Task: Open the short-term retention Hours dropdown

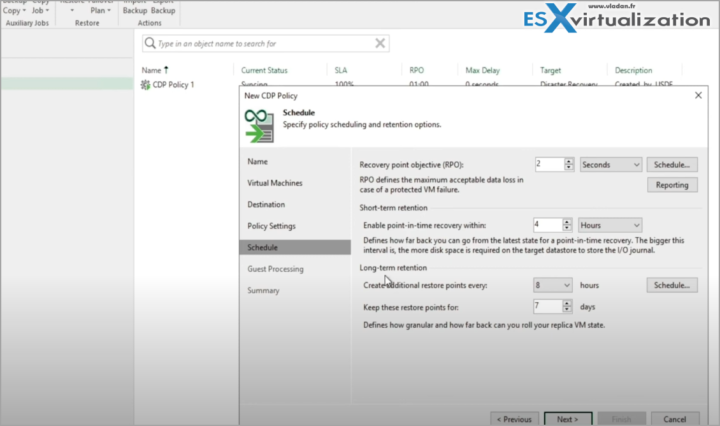Action: click(x=609, y=226)
